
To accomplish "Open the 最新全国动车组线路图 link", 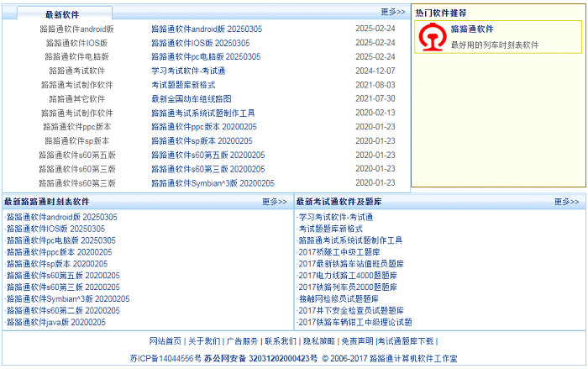I will 192,99.
